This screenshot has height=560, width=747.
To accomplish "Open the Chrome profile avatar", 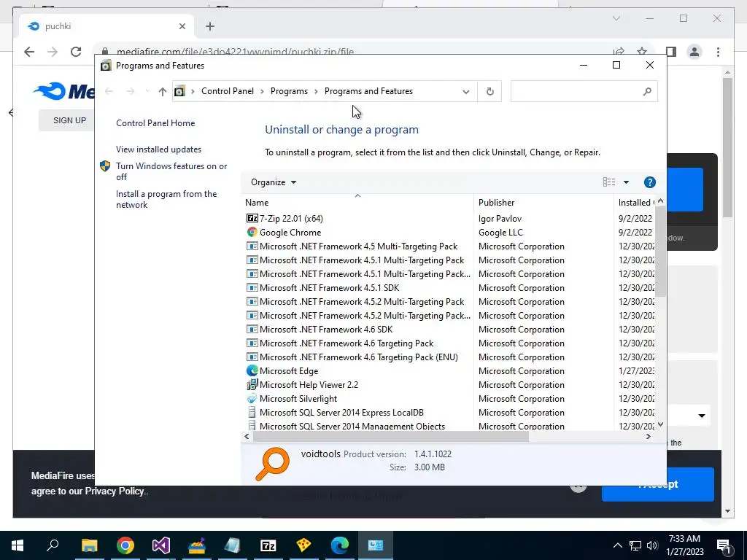I will [694, 52].
